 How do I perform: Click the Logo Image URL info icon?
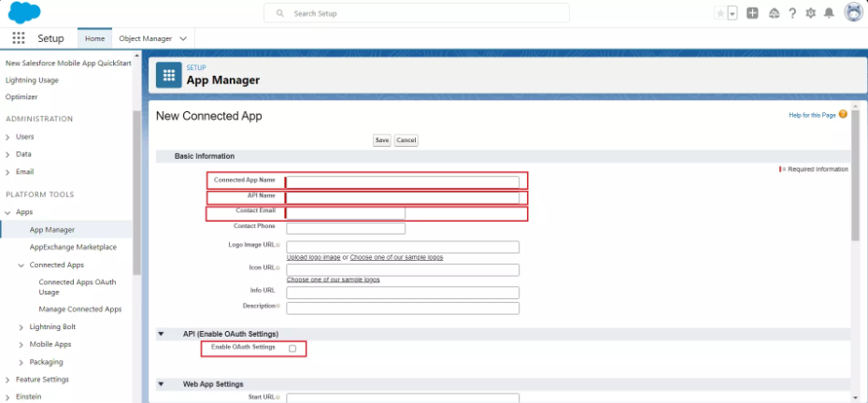click(x=277, y=245)
